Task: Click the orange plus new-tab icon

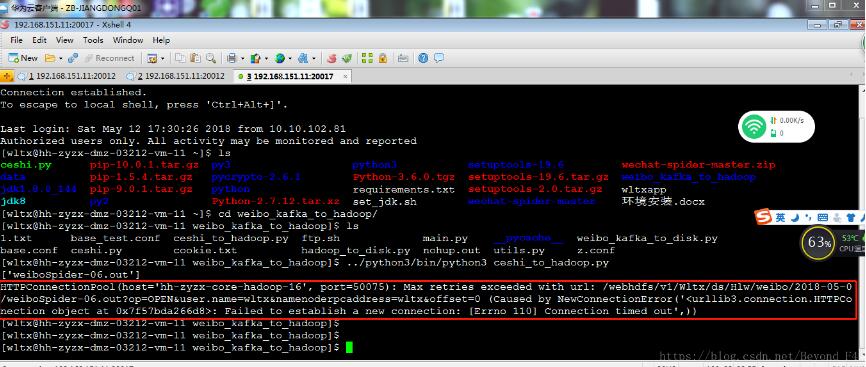Action: [x=7, y=76]
